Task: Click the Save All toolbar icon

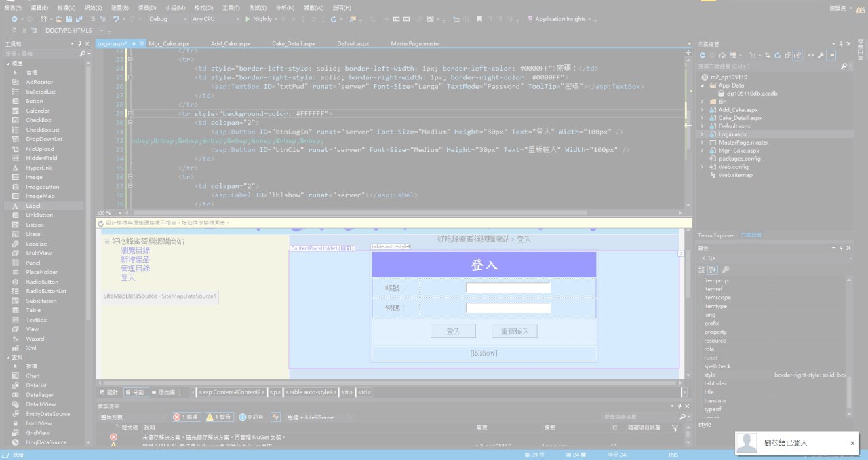Action: click(80, 19)
